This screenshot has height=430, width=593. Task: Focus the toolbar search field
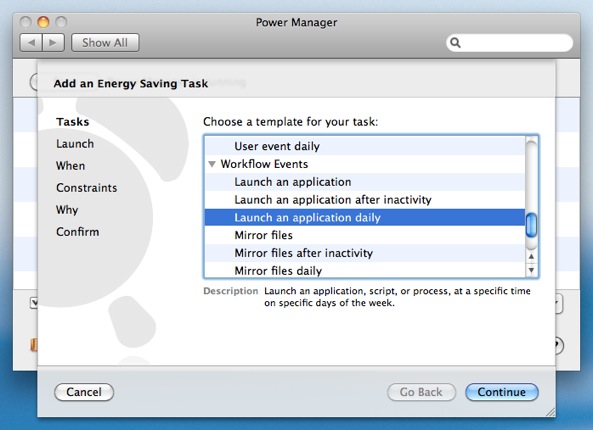[x=509, y=43]
